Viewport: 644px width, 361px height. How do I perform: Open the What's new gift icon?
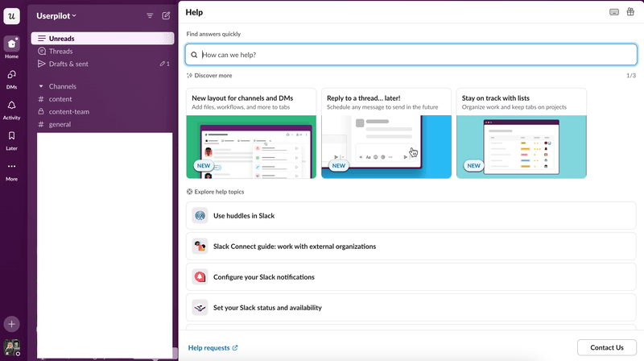tap(630, 12)
